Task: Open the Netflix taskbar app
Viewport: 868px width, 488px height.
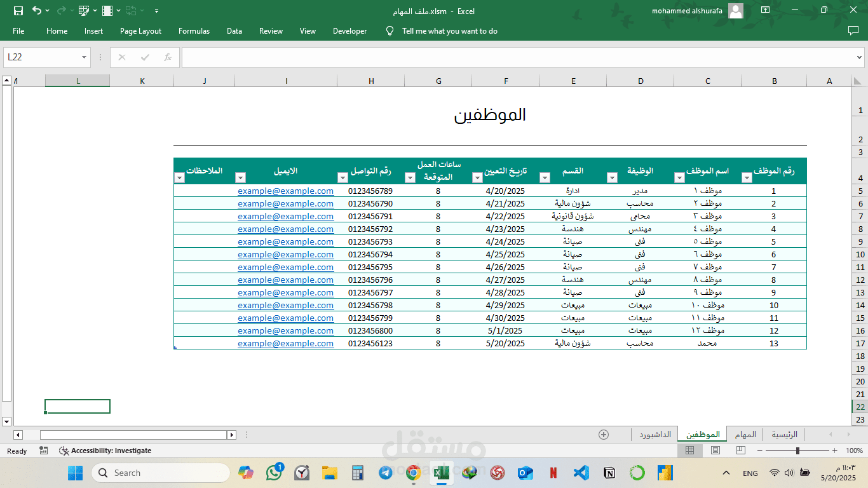Action: pyautogui.click(x=553, y=473)
